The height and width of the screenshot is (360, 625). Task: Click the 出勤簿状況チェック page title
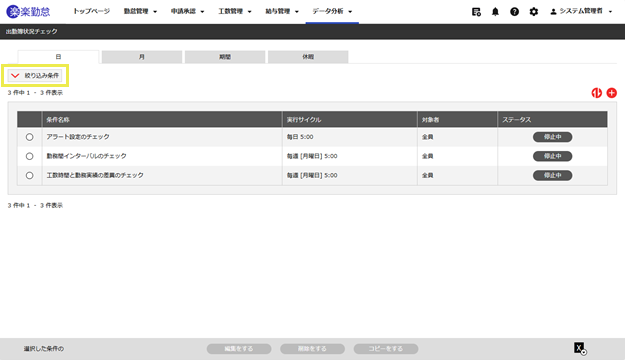31,31
